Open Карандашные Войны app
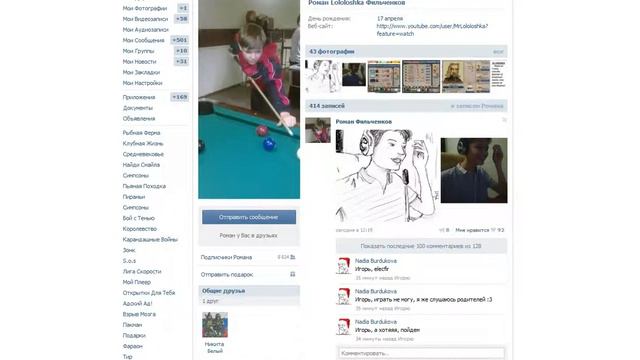Viewport: 640px width, 360px height. [x=150, y=239]
